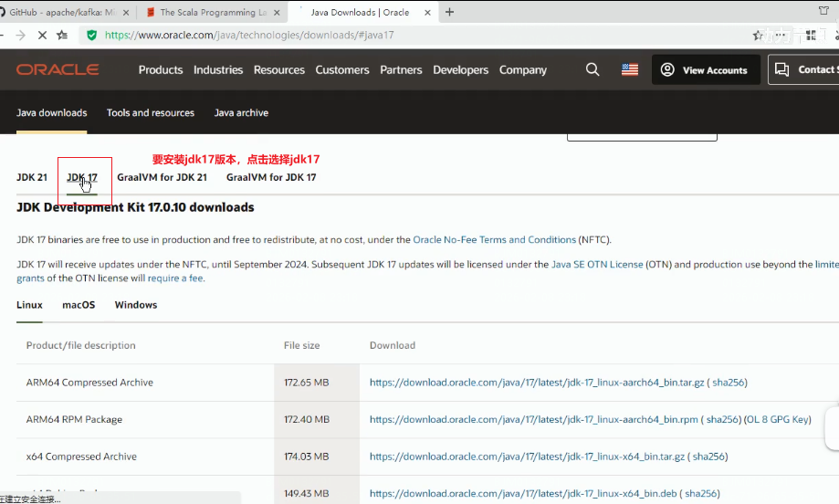Open the three-dots address bar menu
839x504 pixels.
[781, 36]
